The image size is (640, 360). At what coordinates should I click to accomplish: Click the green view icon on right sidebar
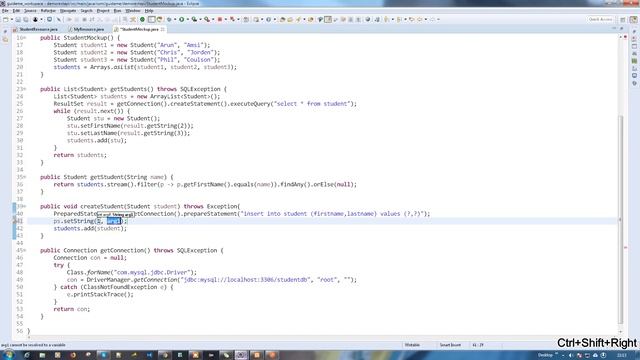tap(634, 61)
